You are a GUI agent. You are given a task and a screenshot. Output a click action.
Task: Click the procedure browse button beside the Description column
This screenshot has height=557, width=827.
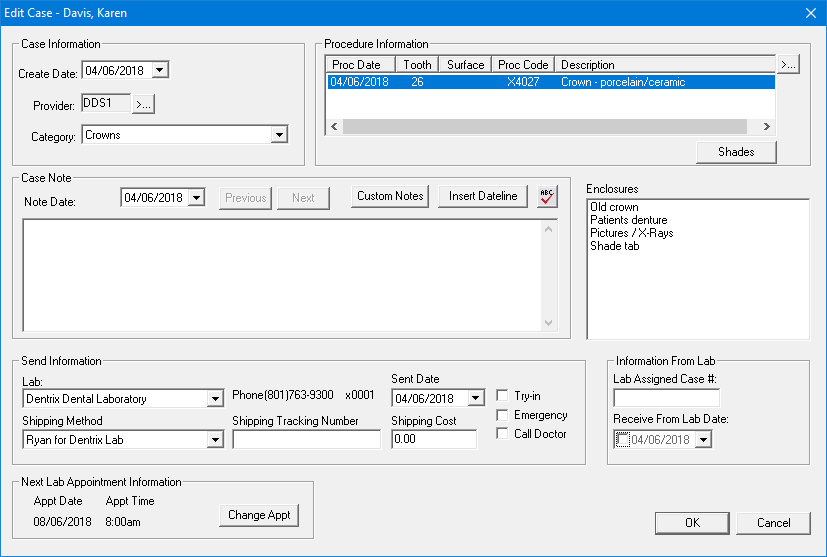(x=788, y=65)
